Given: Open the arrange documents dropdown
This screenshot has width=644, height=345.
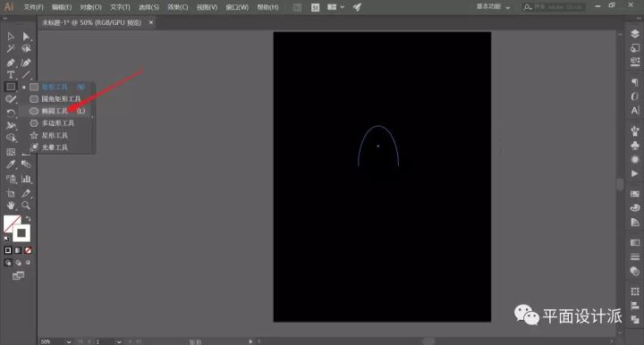Looking at the screenshot, I should (x=335, y=7).
